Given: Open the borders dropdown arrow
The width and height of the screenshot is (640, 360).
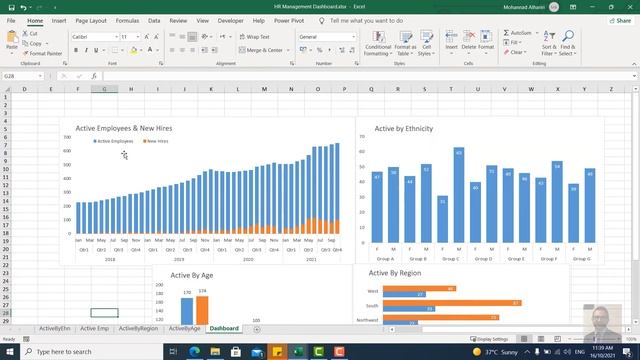Looking at the screenshot, I should pyautogui.click(x=122, y=50).
